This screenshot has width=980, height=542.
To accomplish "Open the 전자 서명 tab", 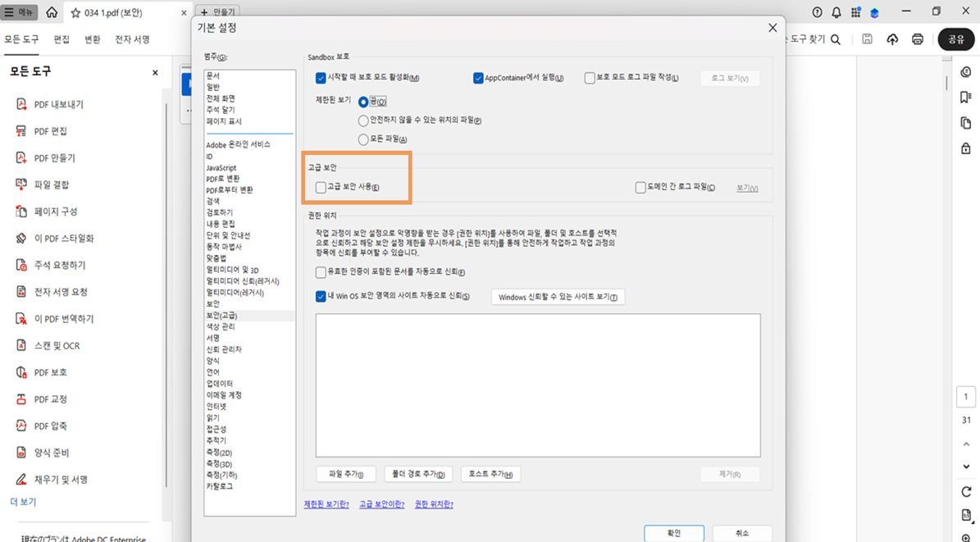I will [x=132, y=39].
